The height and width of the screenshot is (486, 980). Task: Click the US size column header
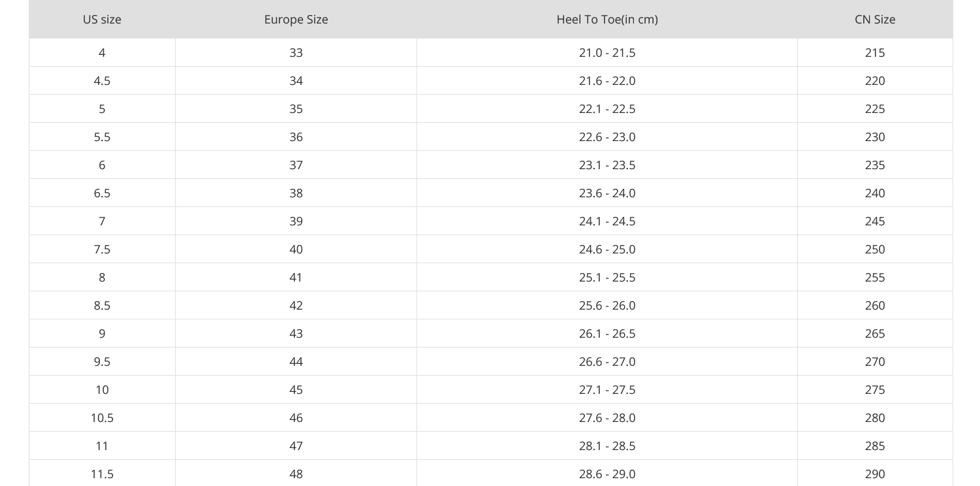(x=102, y=19)
